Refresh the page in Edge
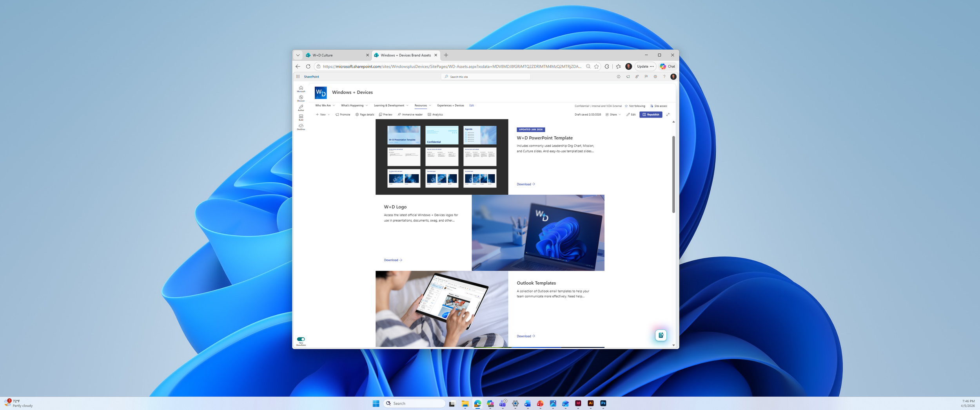Image resolution: width=980 pixels, height=410 pixels. pyautogui.click(x=308, y=67)
